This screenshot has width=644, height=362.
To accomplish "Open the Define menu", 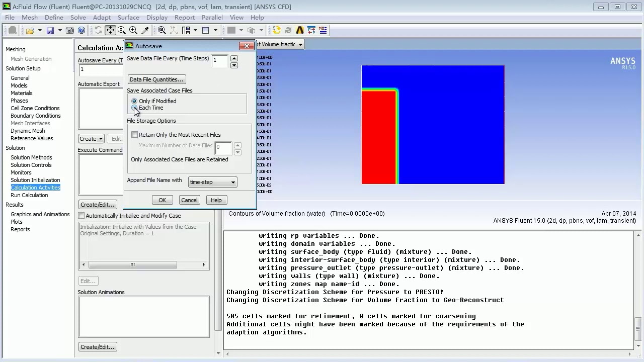I will point(54,17).
